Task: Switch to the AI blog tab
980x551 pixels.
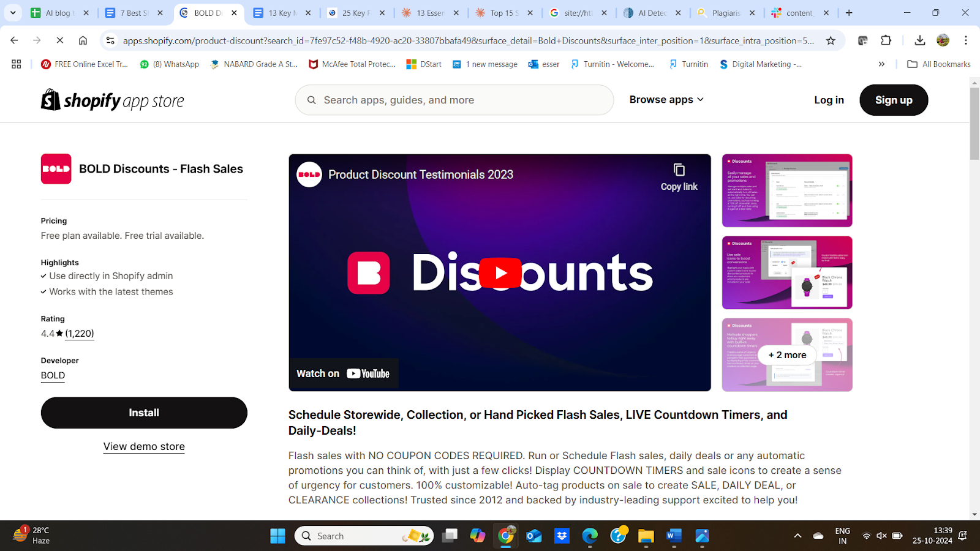Action: [x=59, y=12]
